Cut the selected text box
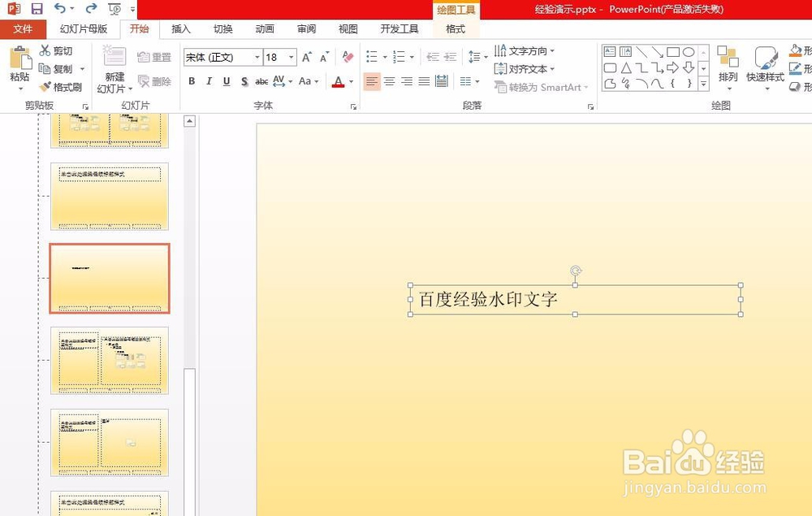This screenshot has width=812, height=516. (x=57, y=50)
